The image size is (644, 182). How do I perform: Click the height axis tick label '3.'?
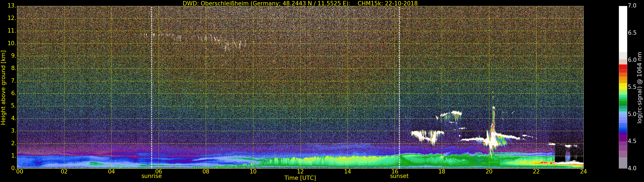coord(14,131)
